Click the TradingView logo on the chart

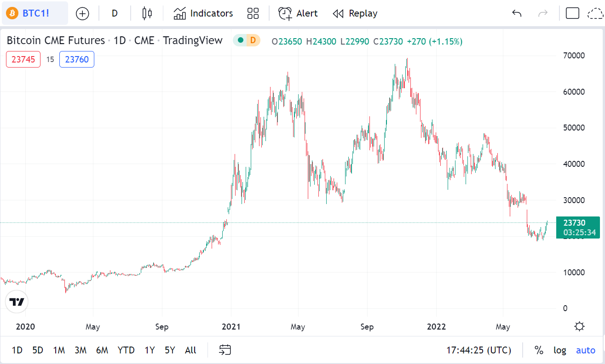[17, 302]
